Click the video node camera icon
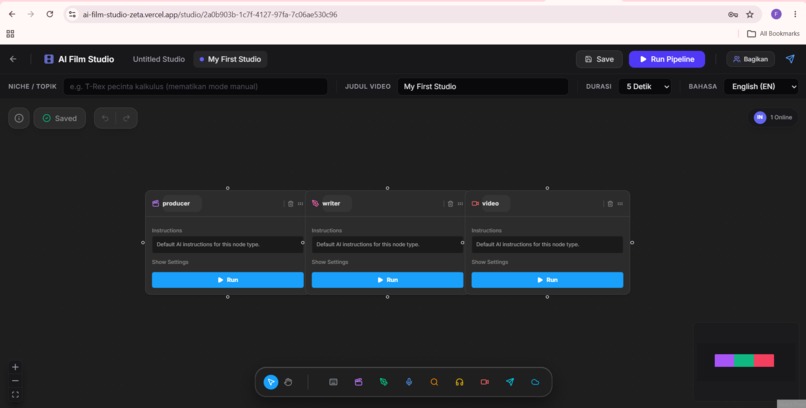The width and height of the screenshot is (806, 408). 475,203
